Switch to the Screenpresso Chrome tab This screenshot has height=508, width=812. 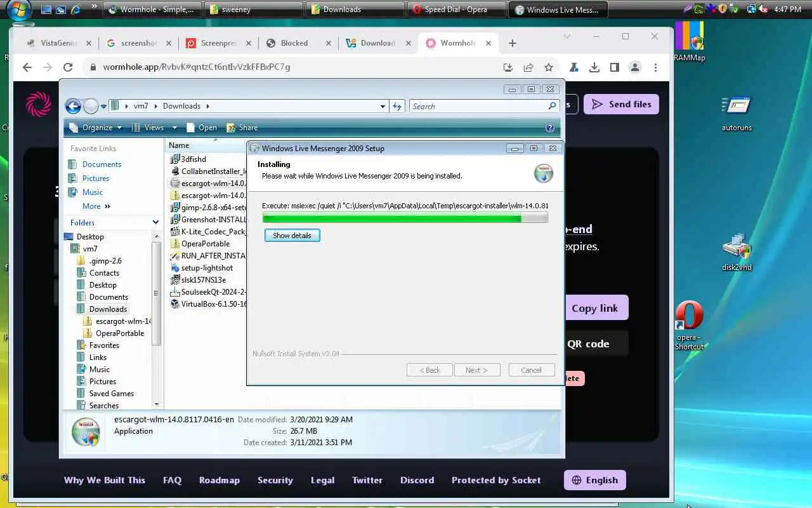[x=218, y=43]
